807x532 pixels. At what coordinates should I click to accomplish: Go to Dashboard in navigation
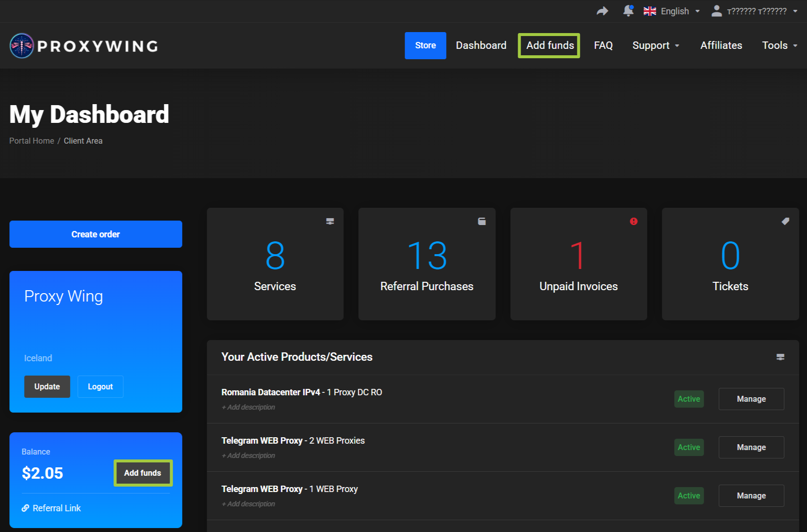point(481,45)
